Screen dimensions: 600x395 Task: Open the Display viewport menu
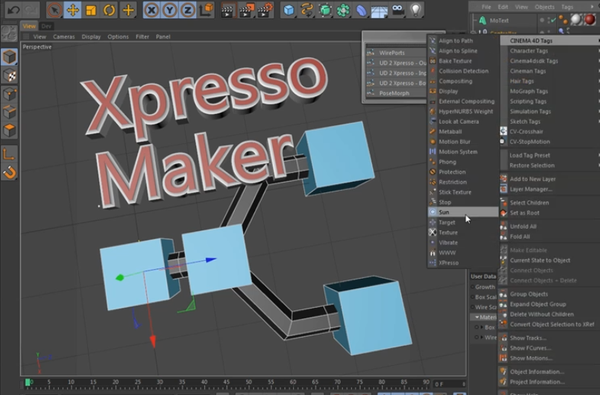tap(91, 37)
